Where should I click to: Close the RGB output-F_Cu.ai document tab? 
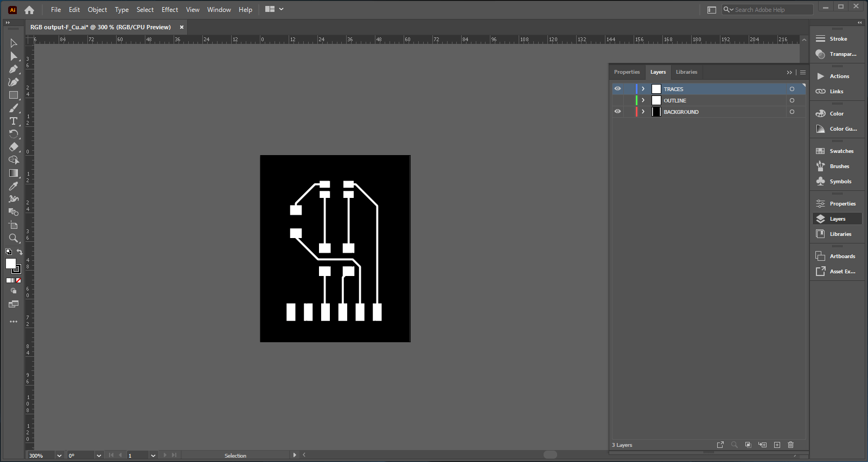click(182, 27)
